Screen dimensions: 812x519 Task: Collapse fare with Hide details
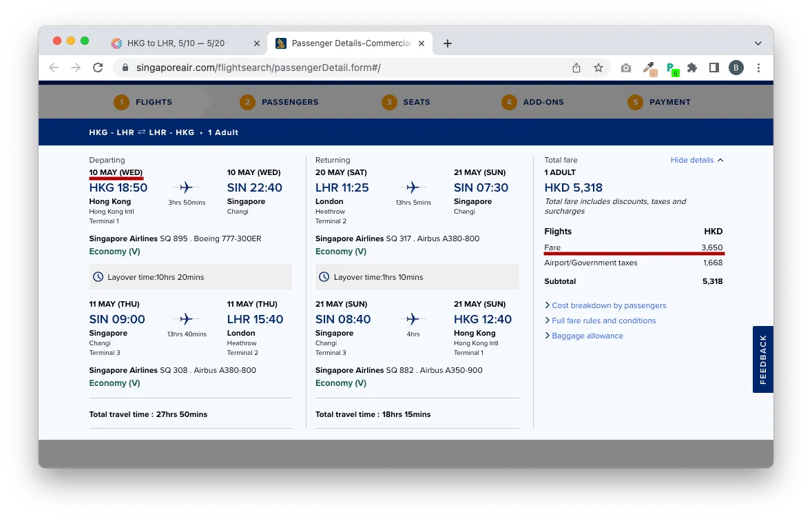[x=697, y=160]
